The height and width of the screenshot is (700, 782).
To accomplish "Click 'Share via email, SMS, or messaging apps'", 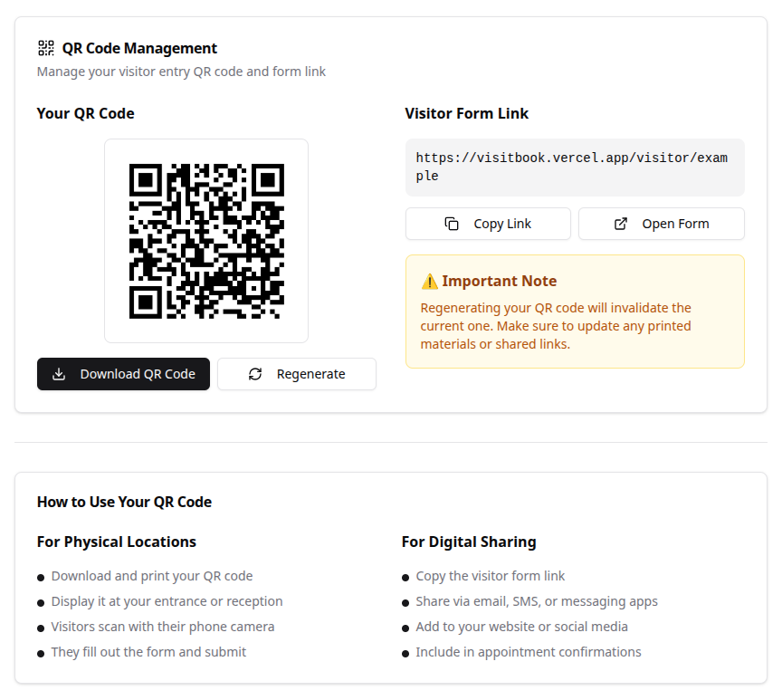I will coord(537,601).
